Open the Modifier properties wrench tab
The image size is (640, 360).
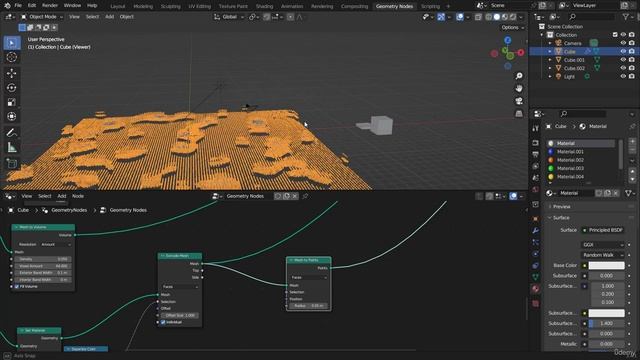[536, 231]
